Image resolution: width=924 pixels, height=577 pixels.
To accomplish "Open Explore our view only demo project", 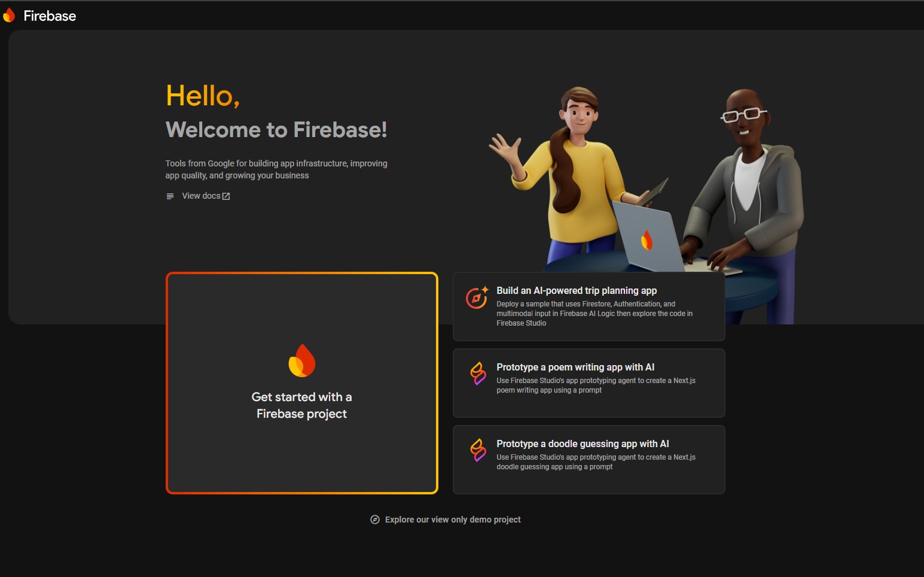I will (453, 520).
